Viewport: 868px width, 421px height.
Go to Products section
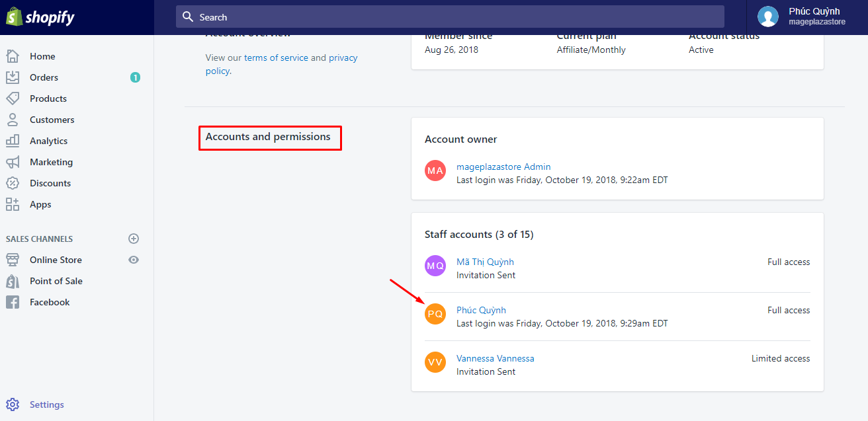[x=48, y=98]
